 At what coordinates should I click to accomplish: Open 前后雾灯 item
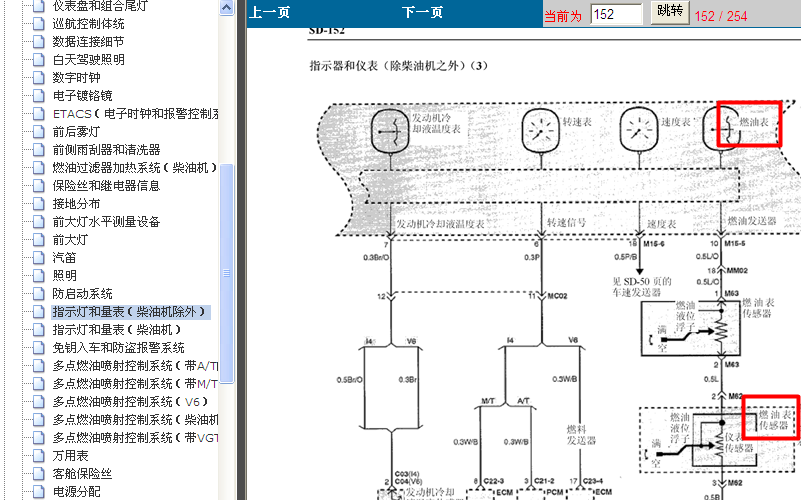coord(76,132)
